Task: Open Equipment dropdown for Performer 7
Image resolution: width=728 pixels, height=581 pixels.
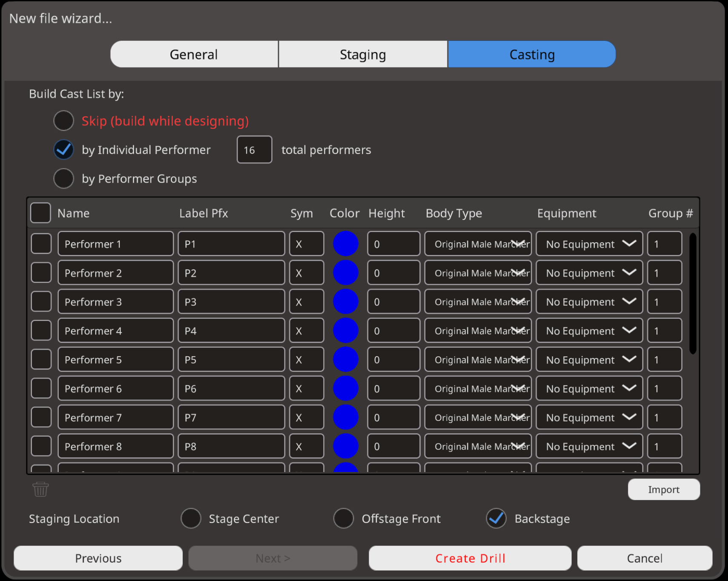Action: [589, 418]
